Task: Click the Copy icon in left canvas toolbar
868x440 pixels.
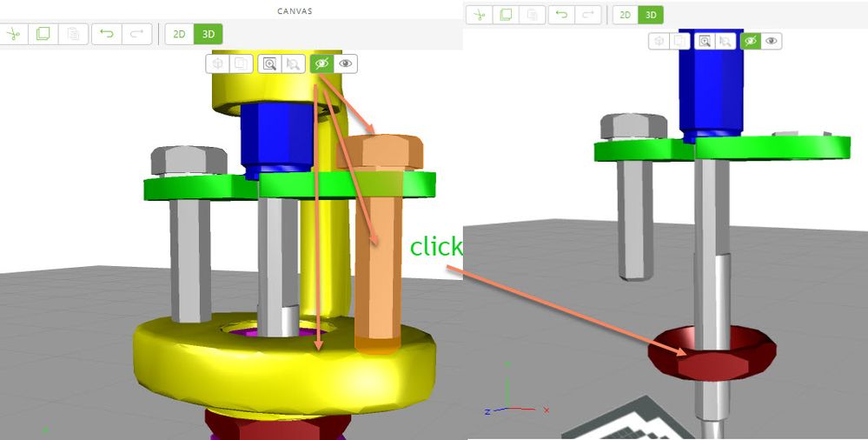Action: point(43,35)
